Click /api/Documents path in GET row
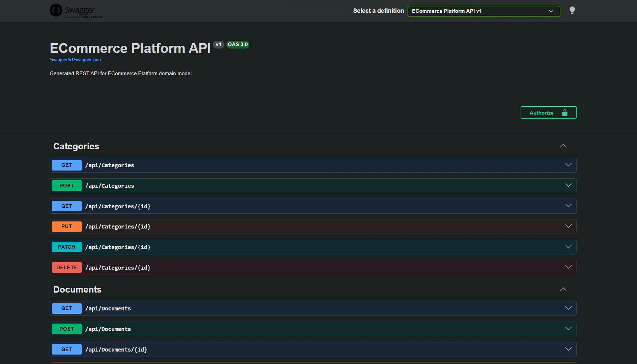This screenshot has width=637, height=364. coord(108,308)
